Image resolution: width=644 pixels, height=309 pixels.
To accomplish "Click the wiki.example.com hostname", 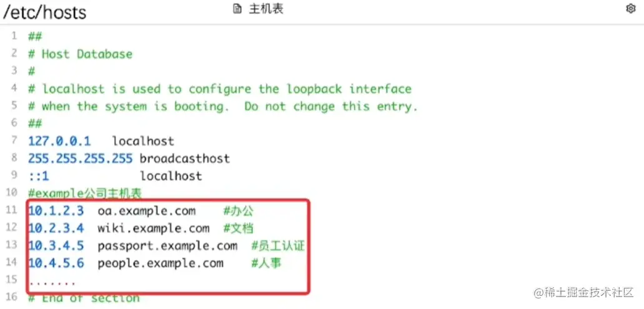I will click(x=154, y=228).
